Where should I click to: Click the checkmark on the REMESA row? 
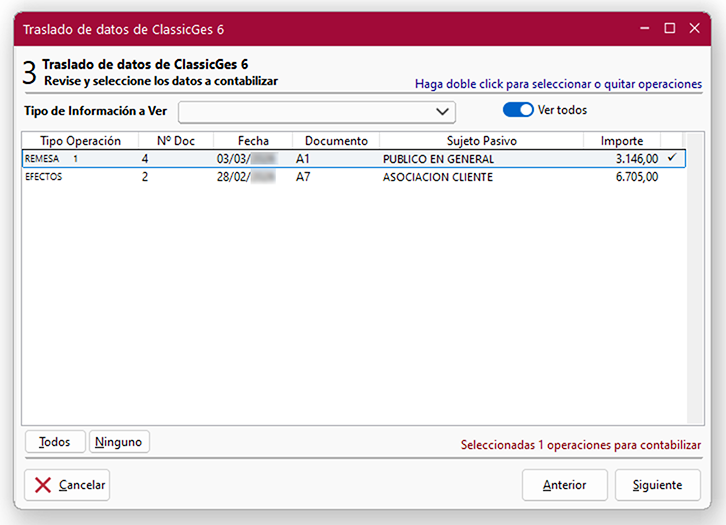(671, 158)
